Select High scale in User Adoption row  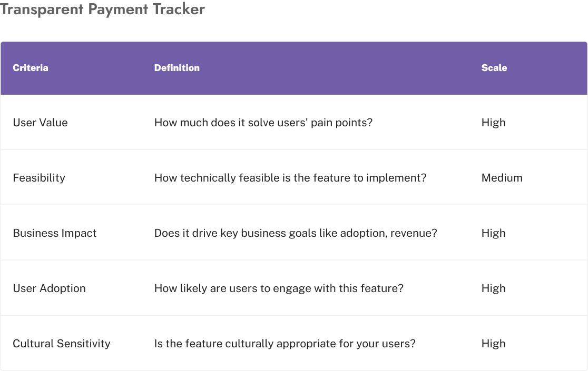(494, 288)
